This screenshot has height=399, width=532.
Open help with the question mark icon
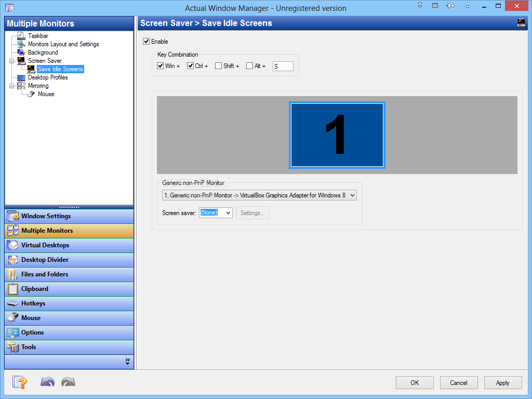tap(19, 382)
